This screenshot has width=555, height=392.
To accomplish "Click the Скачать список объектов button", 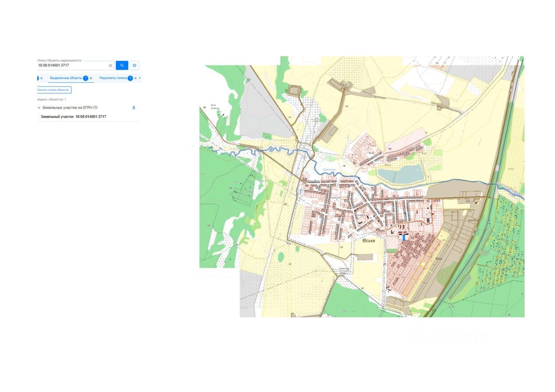I will 54,90.
